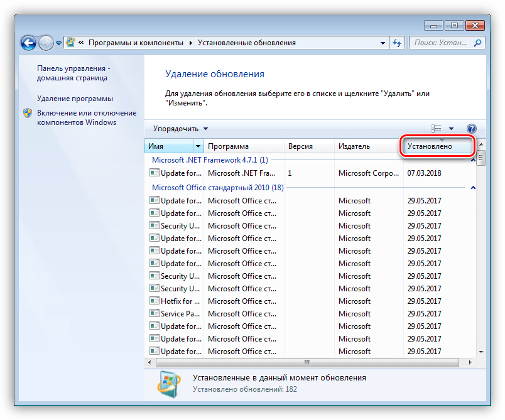Select the Service Pack update row icon
Image resolution: width=505 pixels, height=420 pixels.
coord(155,313)
